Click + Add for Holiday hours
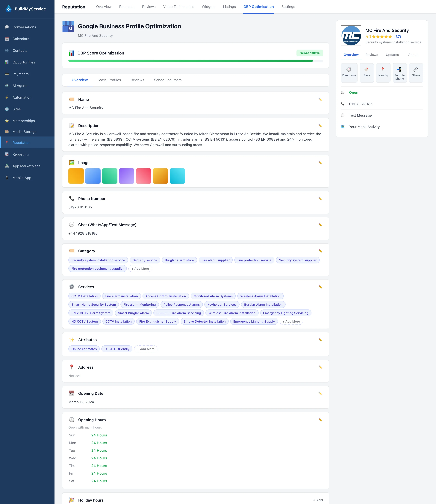 (x=318, y=500)
